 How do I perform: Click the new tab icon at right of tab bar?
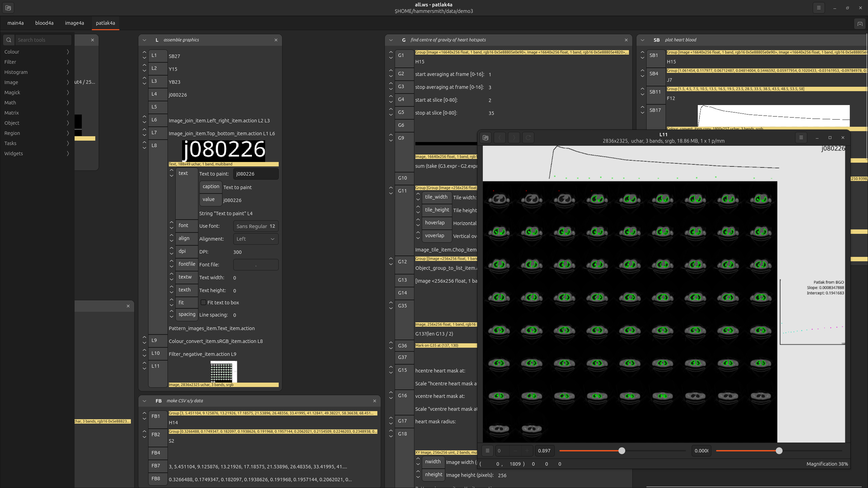[x=860, y=24]
